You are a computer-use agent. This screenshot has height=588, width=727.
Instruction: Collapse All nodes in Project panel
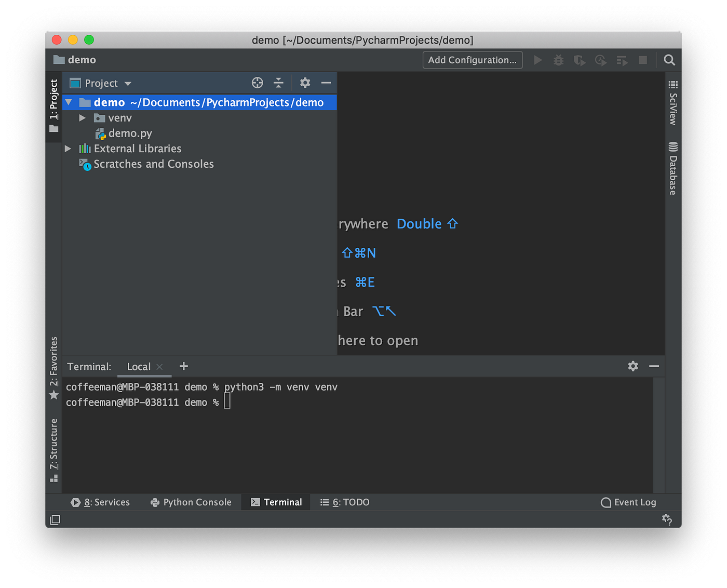pyautogui.click(x=278, y=83)
